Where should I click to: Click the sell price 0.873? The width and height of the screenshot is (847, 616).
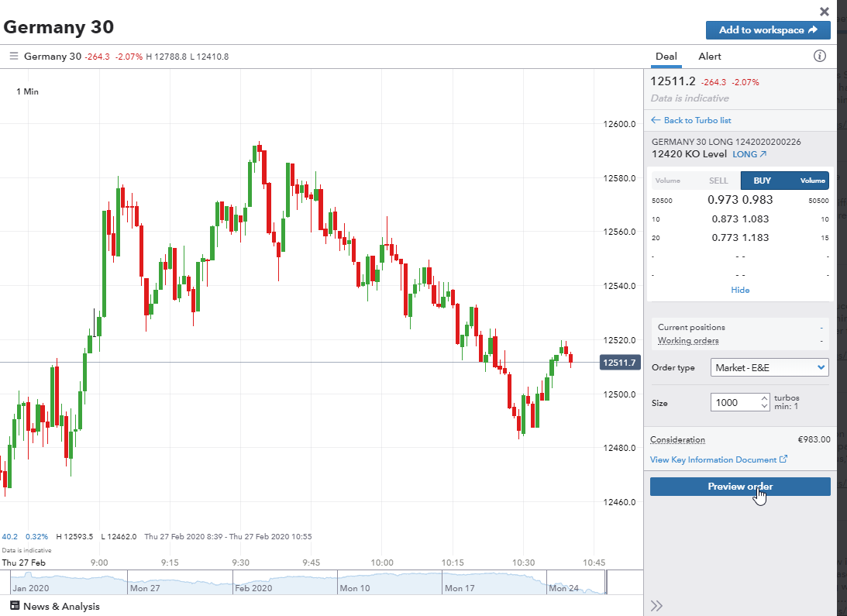pyautogui.click(x=725, y=219)
